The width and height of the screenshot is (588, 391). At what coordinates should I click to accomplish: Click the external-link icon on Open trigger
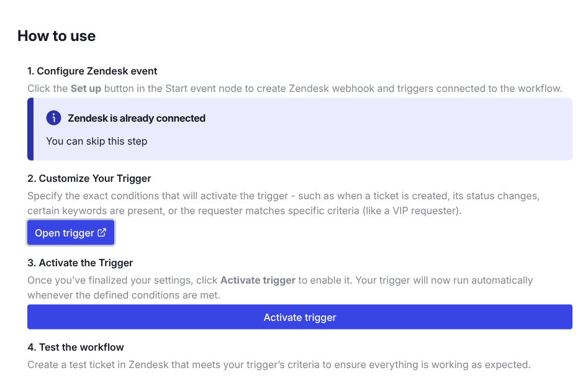[101, 233]
